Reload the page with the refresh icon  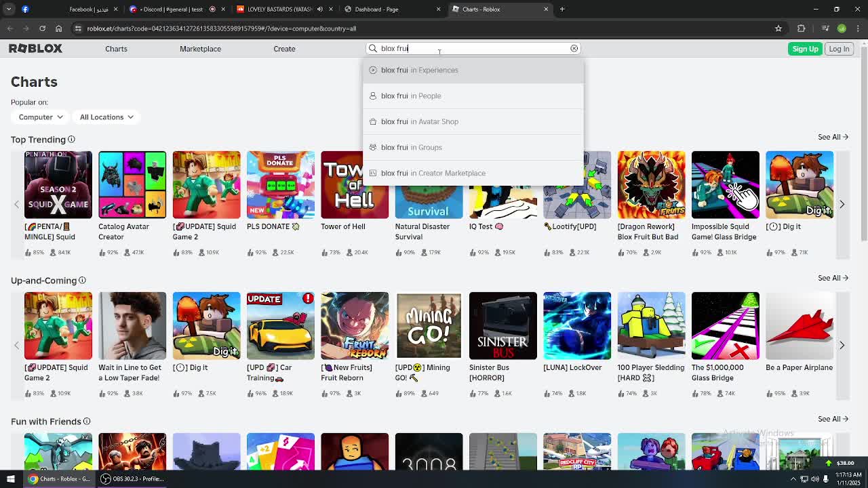[x=42, y=28]
